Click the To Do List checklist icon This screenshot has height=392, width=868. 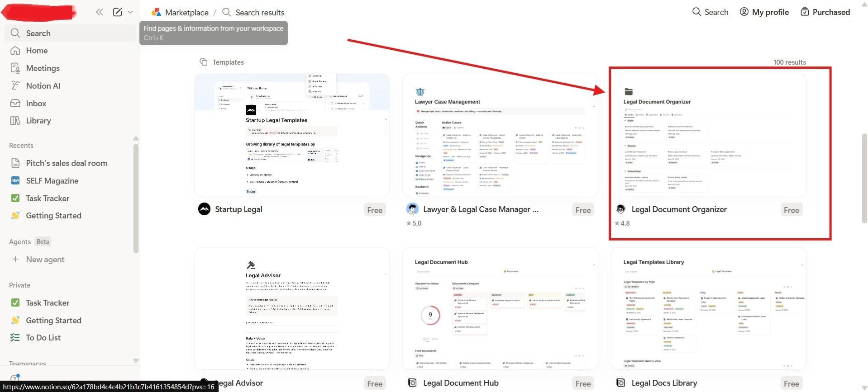click(x=15, y=337)
